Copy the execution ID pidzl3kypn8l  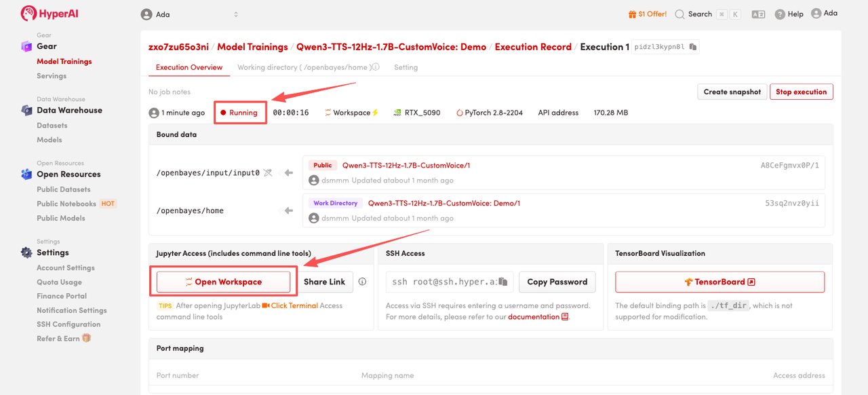point(692,47)
